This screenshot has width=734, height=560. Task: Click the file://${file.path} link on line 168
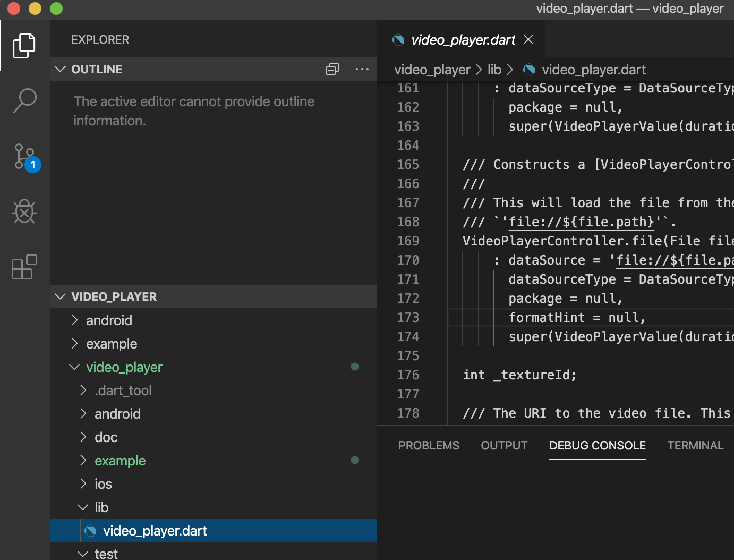point(581,222)
